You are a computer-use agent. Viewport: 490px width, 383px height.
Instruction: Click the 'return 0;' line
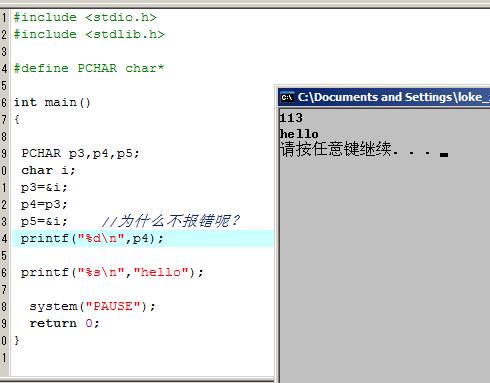(x=64, y=323)
